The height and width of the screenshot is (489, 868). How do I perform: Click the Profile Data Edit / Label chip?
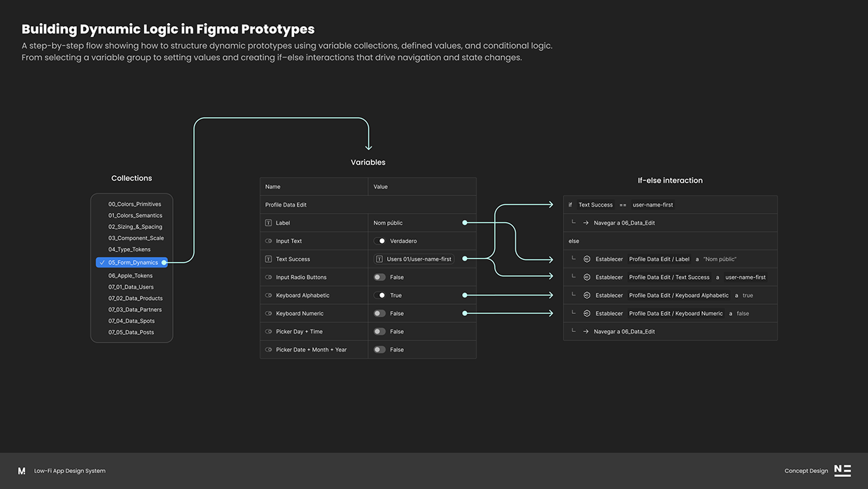point(659,259)
